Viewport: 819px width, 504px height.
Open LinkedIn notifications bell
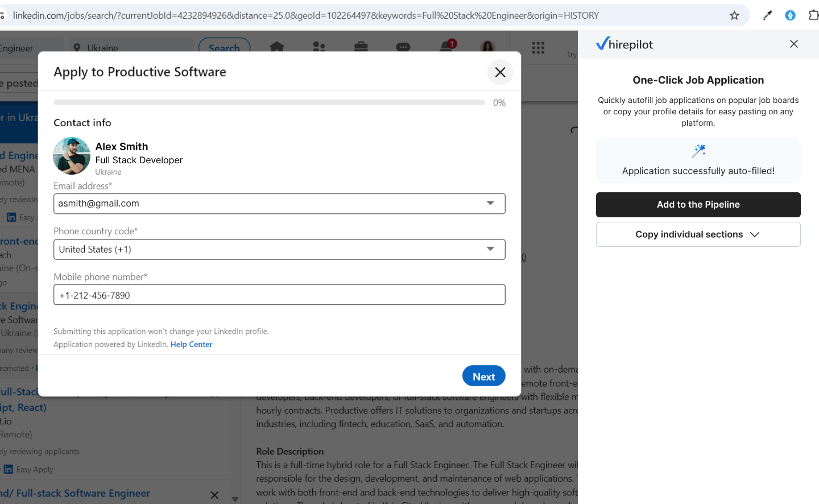tap(446, 47)
